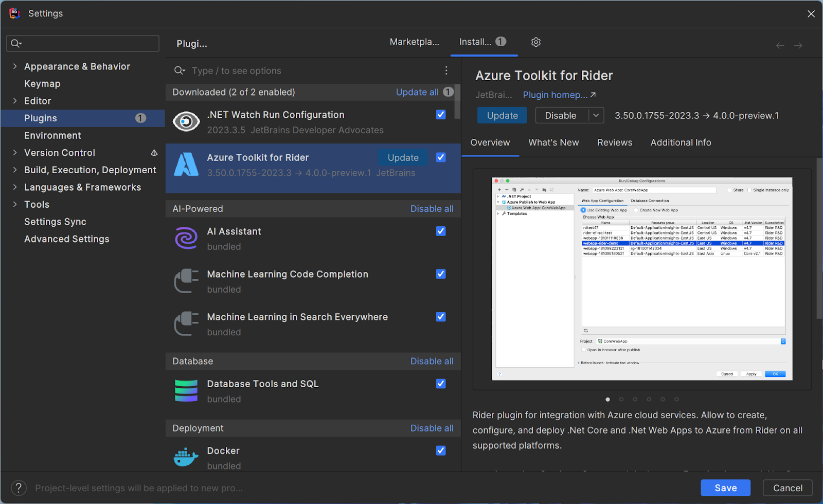Click the Azure Toolkit for Rider icon
The height and width of the screenshot is (504, 823).
186,165
